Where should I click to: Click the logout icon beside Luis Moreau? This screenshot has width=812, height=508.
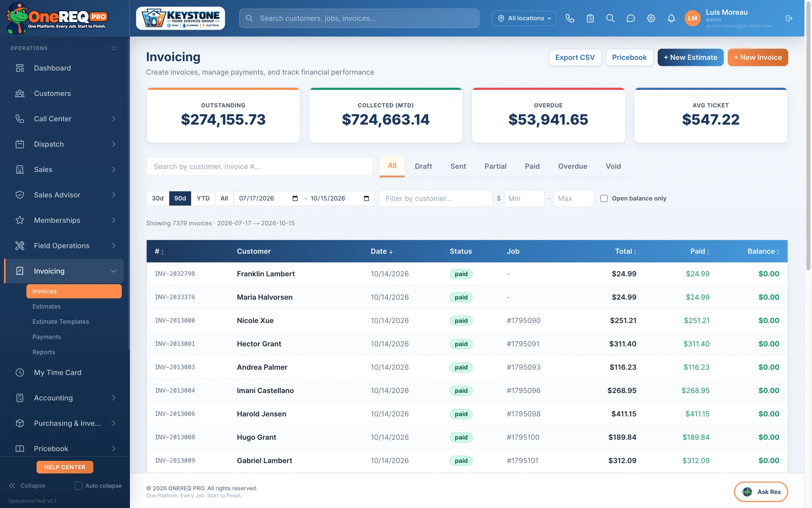click(789, 18)
